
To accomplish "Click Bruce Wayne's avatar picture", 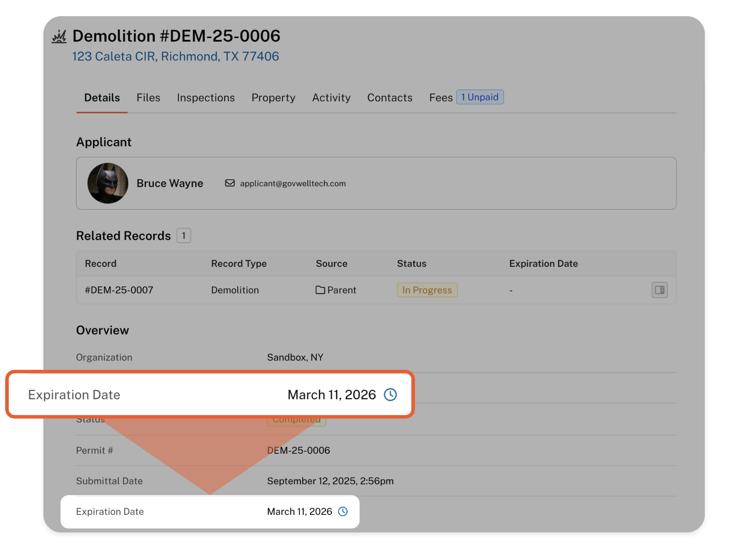I will click(108, 183).
